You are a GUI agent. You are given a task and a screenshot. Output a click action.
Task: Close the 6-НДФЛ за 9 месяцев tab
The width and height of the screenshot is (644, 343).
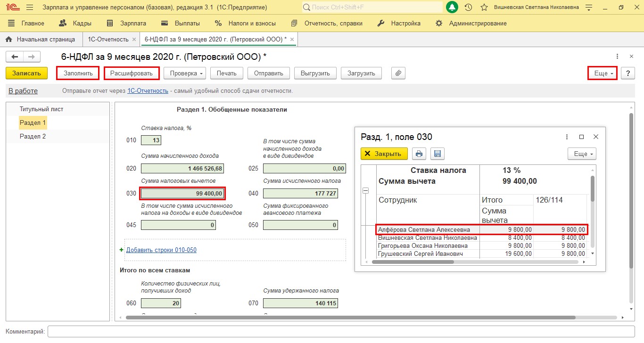[x=292, y=40]
